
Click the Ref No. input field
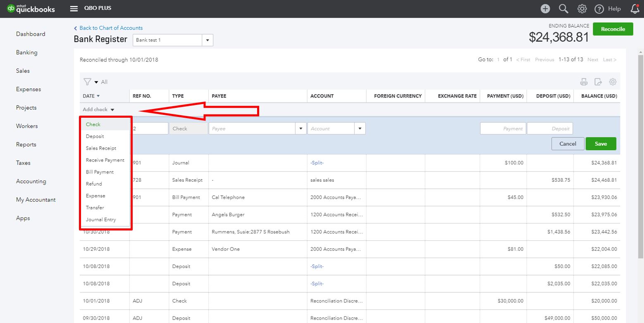(x=150, y=128)
